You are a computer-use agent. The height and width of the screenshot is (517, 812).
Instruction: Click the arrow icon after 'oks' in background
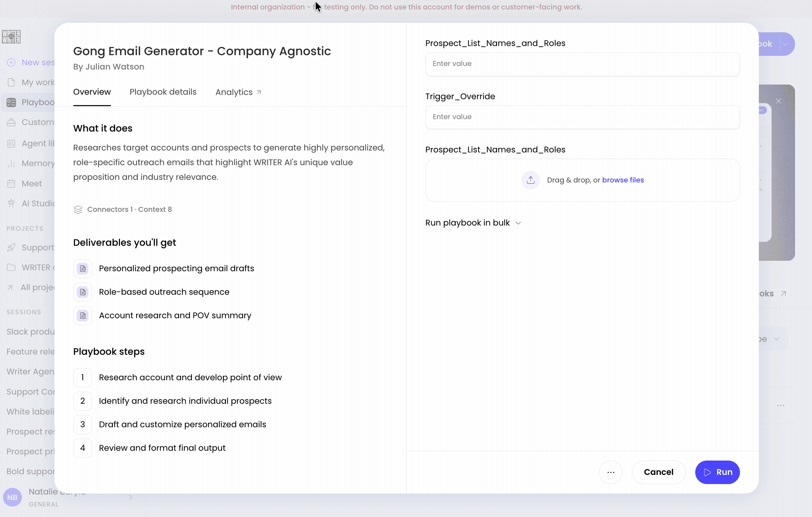[783, 294]
